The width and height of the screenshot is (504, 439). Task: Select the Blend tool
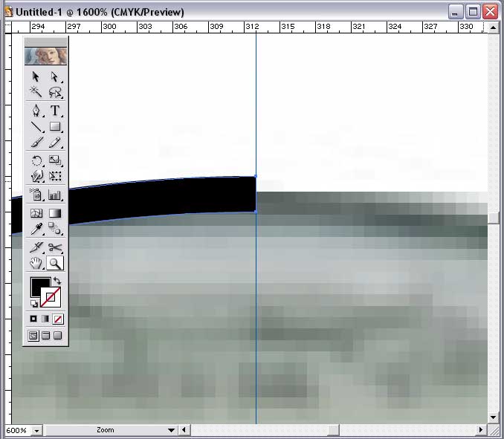coord(55,229)
